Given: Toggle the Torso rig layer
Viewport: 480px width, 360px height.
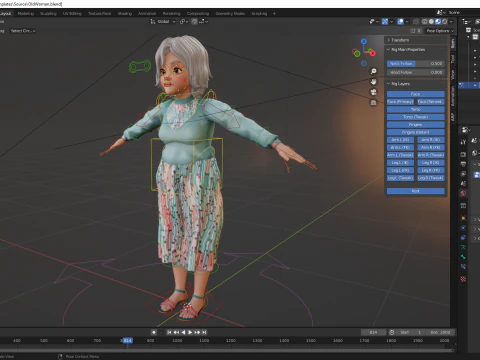Looking at the screenshot, I should click(x=416, y=109).
